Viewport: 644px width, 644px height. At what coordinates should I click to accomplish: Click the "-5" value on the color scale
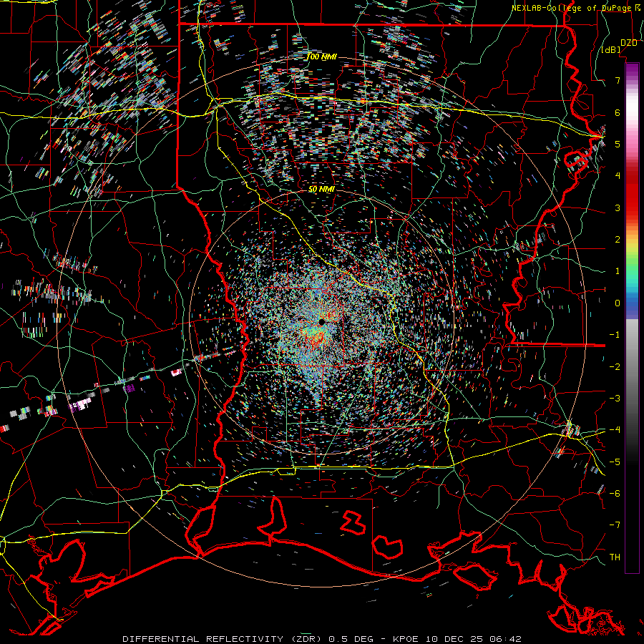click(615, 462)
